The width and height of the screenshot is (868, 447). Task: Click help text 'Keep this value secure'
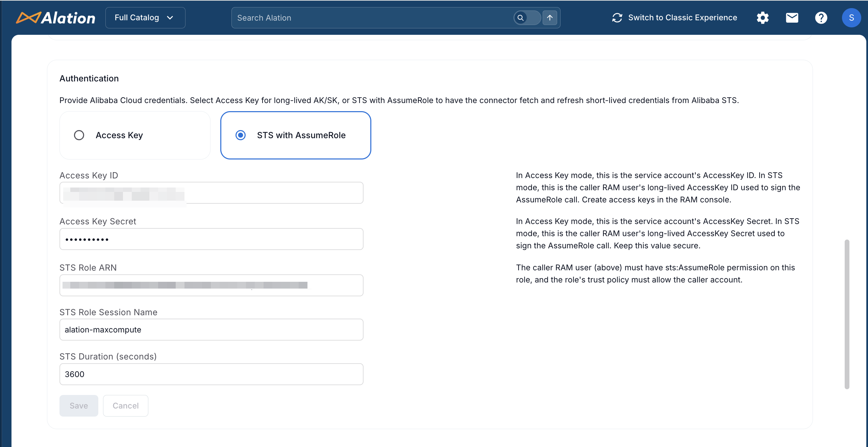pos(657,246)
